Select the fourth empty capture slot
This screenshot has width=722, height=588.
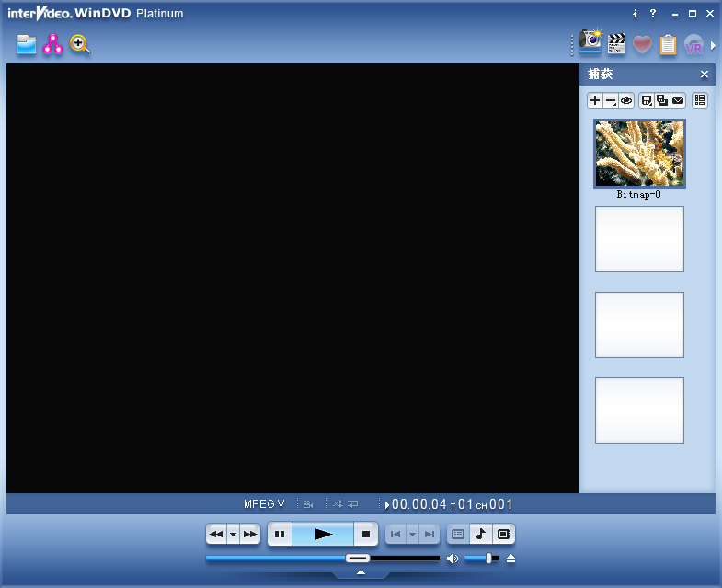(639, 410)
